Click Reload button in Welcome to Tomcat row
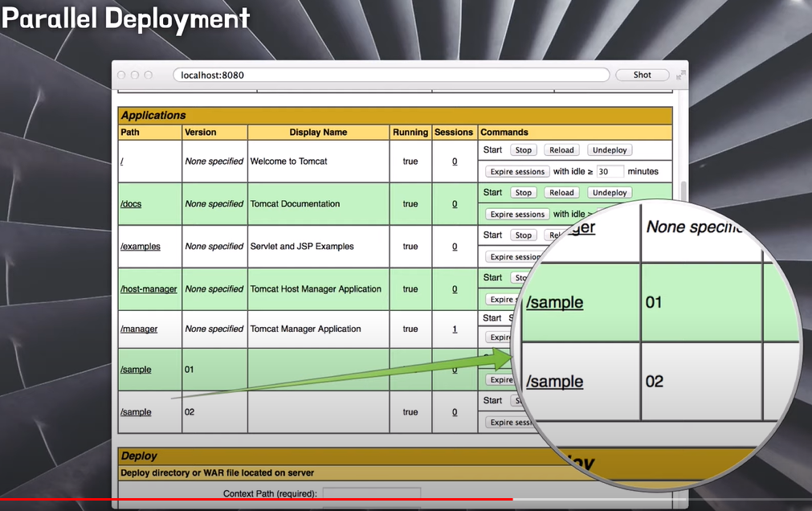 [x=561, y=149]
